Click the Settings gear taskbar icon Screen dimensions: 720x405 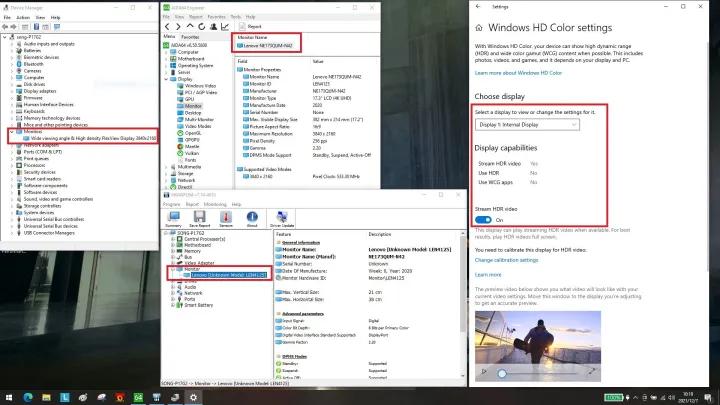193,397
